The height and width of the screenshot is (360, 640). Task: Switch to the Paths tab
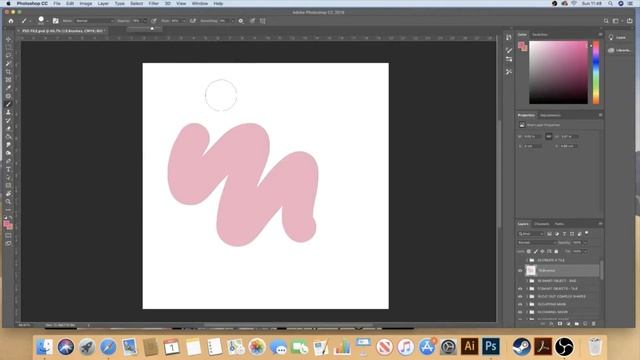[559, 224]
